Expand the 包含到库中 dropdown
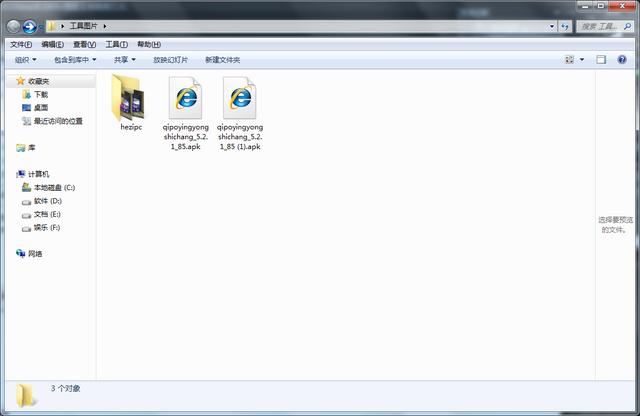640x416 pixels. click(x=76, y=60)
